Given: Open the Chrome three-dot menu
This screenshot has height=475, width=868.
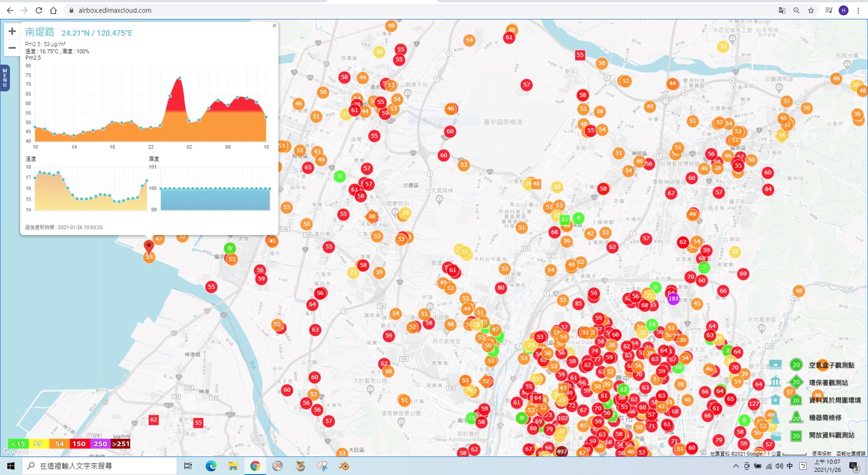Looking at the screenshot, I should coord(858,10).
